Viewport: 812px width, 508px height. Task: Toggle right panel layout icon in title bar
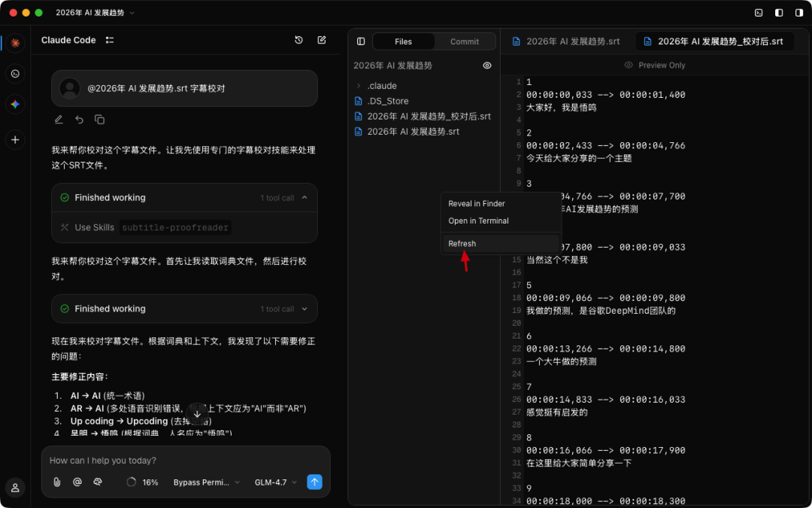tap(799, 13)
